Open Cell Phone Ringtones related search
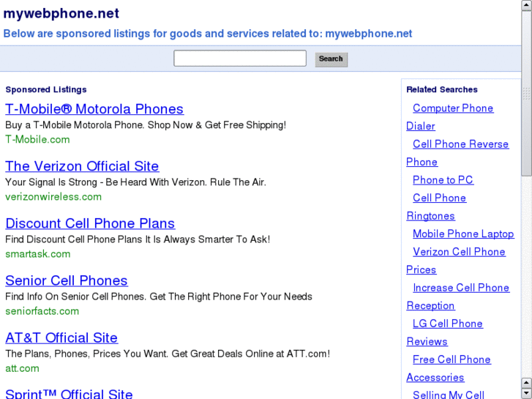 439,198
